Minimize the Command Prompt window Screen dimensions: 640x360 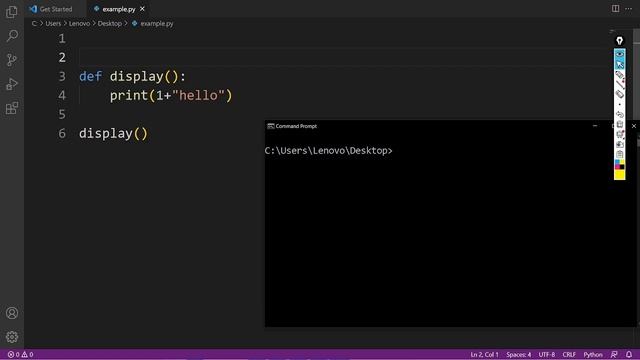(595, 126)
